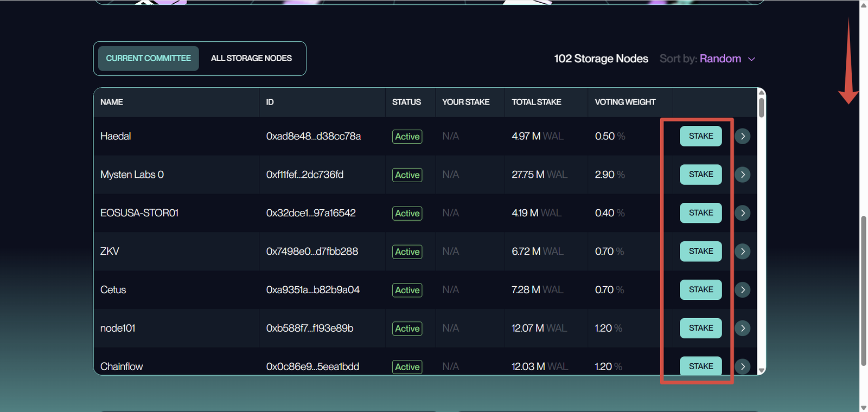Select the Haedal node ID text
Image resolution: width=868 pixels, height=412 pixels.
click(x=313, y=137)
